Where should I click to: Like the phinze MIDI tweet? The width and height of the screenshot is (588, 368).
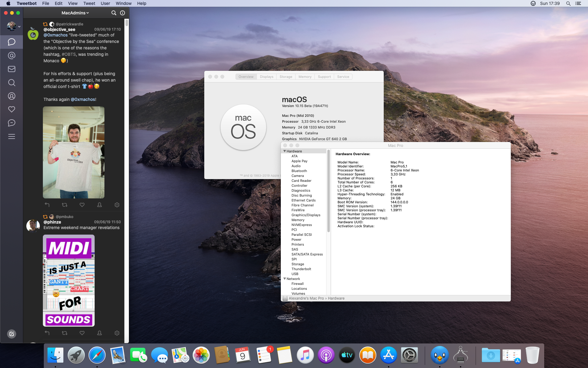tap(82, 333)
